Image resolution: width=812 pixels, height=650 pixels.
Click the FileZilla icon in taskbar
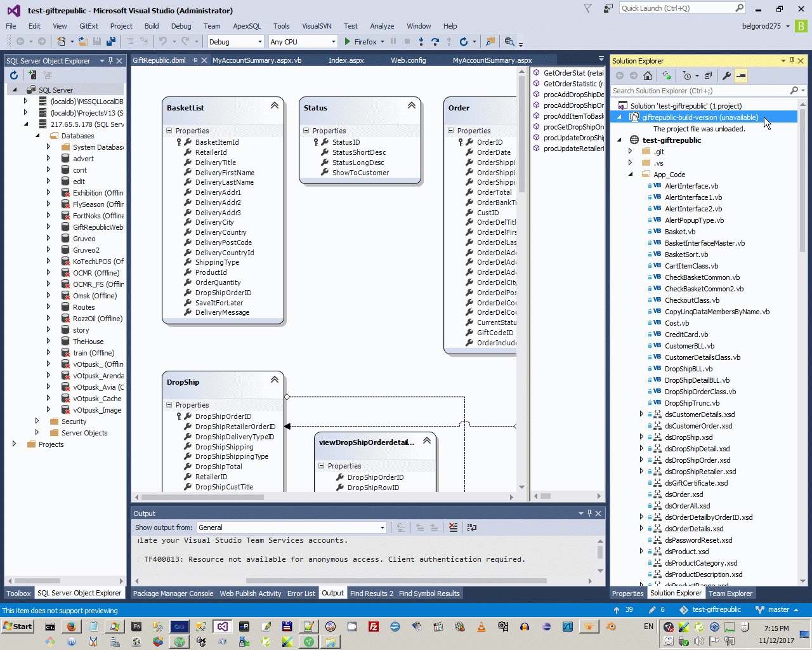pos(374,627)
